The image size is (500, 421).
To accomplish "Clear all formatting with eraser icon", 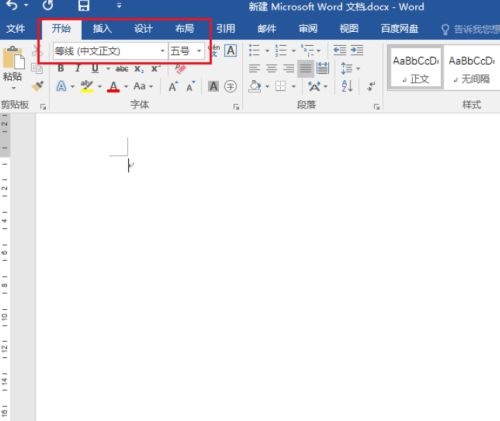I will (180, 69).
